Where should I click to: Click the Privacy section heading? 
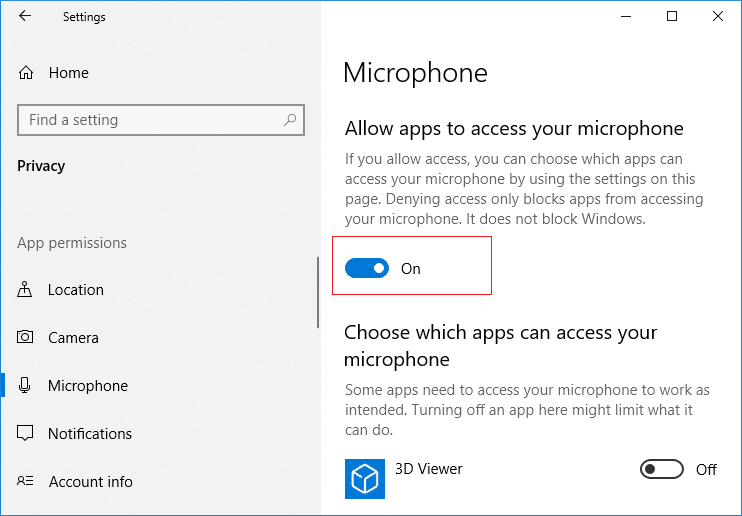[x=41, y=166]
